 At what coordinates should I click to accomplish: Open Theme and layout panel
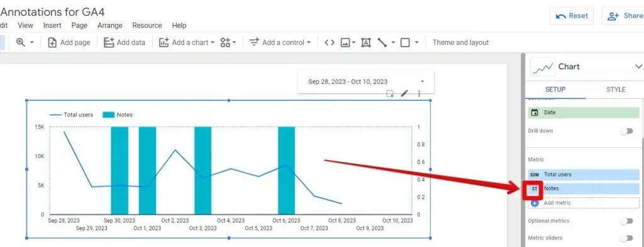coord(460,42)
